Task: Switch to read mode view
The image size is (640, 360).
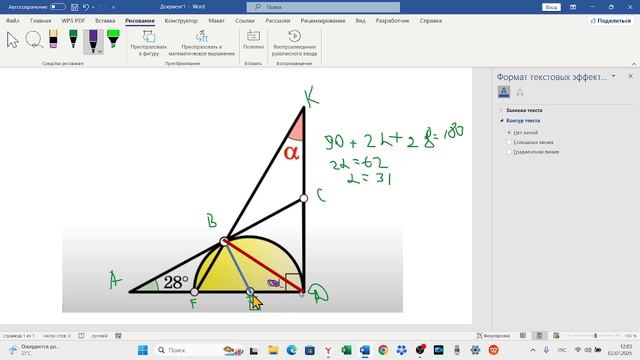Action: click(523, 336)
